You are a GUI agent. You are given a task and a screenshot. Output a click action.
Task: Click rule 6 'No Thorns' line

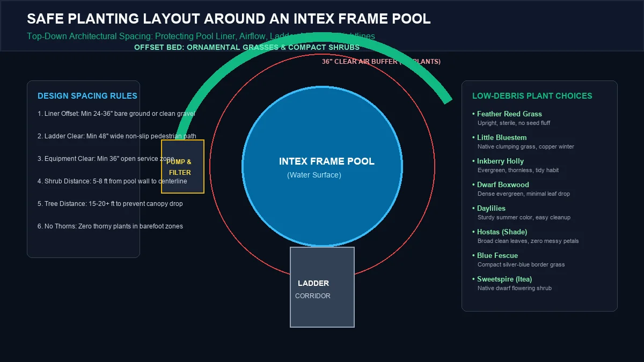(110, 226)
